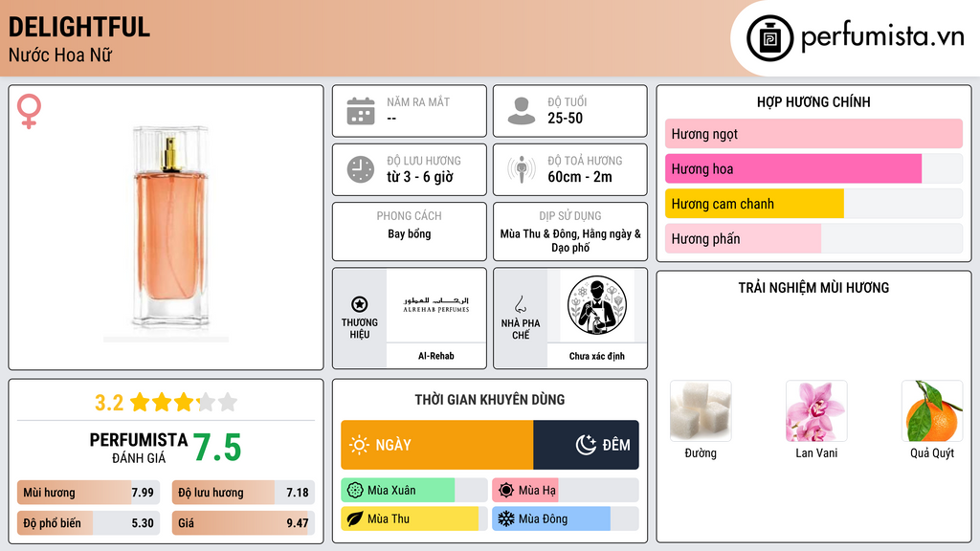Click the THỜI GIAN KHUYÊN DÙNG heading

[x=490, y=400]
